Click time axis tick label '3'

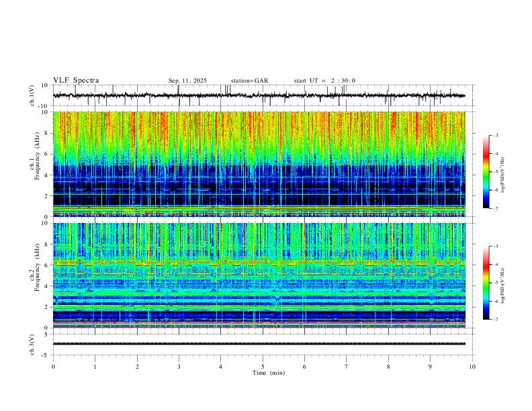pos(179,367)
